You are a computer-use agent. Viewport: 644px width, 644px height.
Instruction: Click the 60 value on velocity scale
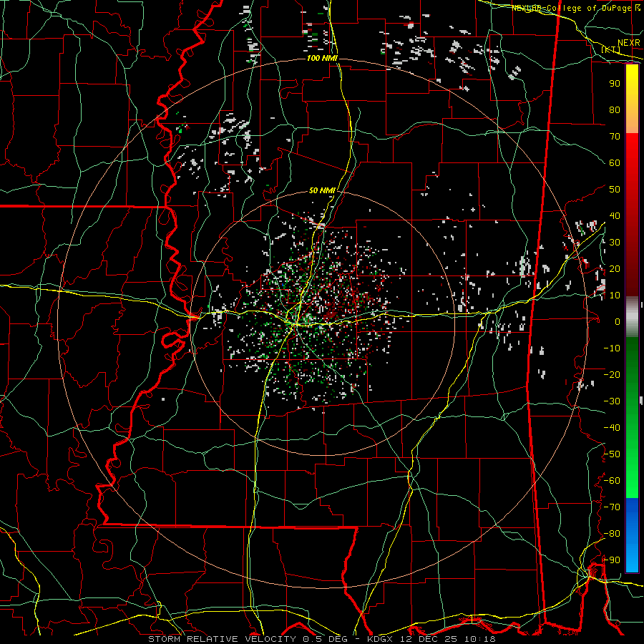click(x=615, y=162)
